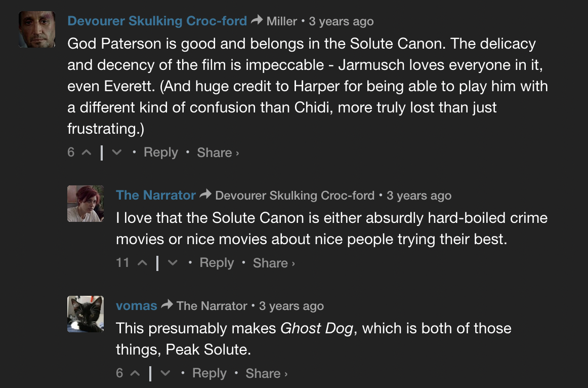Click reply arrow icon next to Miller
The height and width of the screenshot is (388, 588).
pyautogui.click(x=257, y=20)
